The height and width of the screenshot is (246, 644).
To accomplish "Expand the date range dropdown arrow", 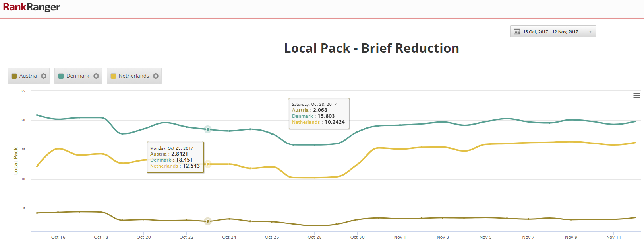I will point(590,32).
